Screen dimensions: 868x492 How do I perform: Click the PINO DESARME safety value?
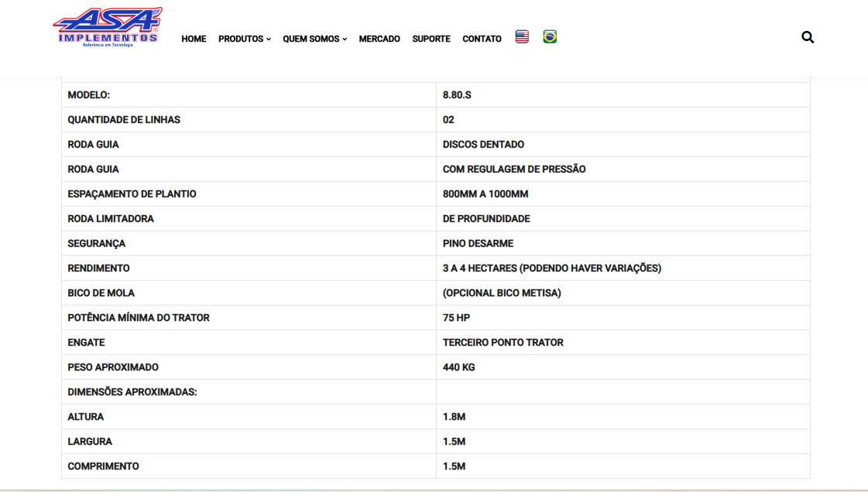pos(478,244)
